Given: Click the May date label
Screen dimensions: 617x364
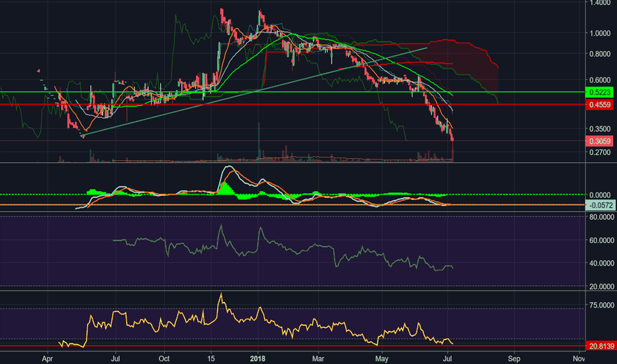Looking at the screenshot, I should tap(382, 359).
